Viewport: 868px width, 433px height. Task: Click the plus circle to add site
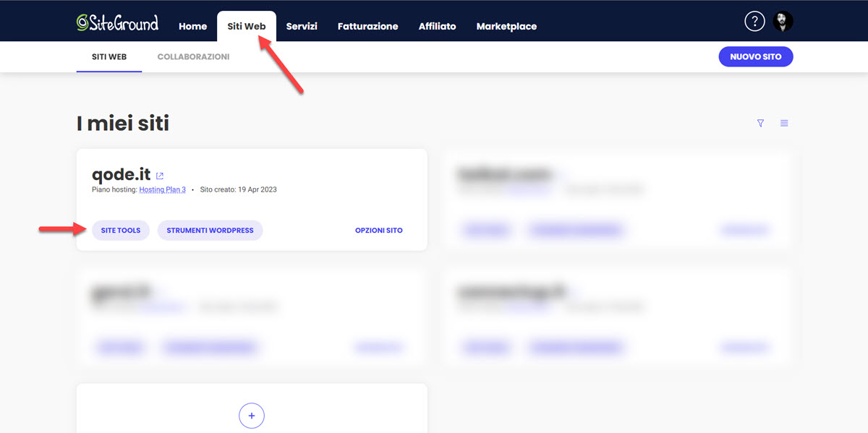coord(252,416)
